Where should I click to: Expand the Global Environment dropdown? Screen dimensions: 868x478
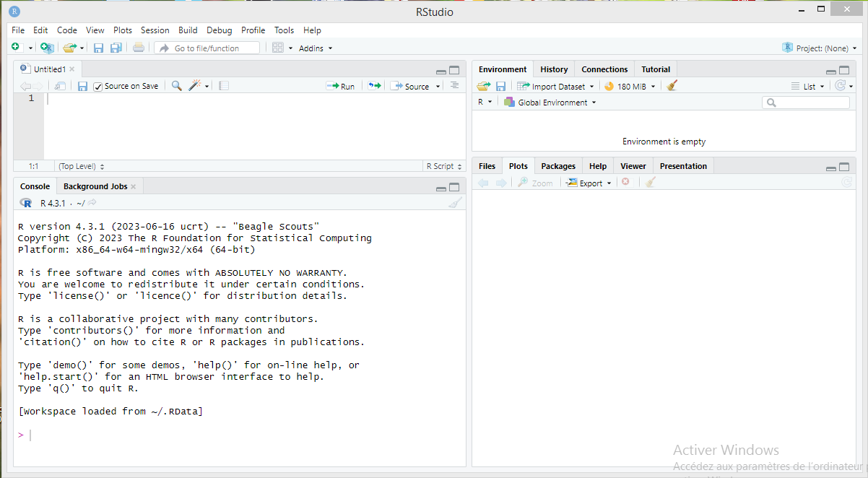[x=551, y=103]
